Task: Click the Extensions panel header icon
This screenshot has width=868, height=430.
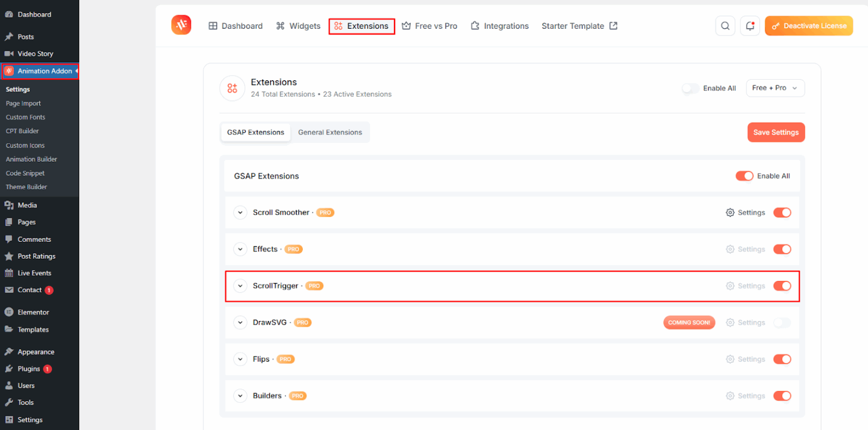Action: pyautogui.click(x=232, y=88)
